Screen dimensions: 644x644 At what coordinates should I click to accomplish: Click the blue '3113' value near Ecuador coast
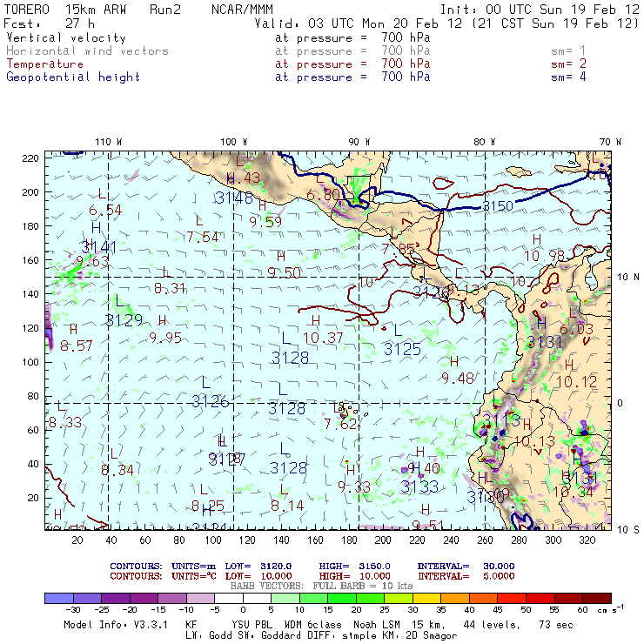click(501, 419)
